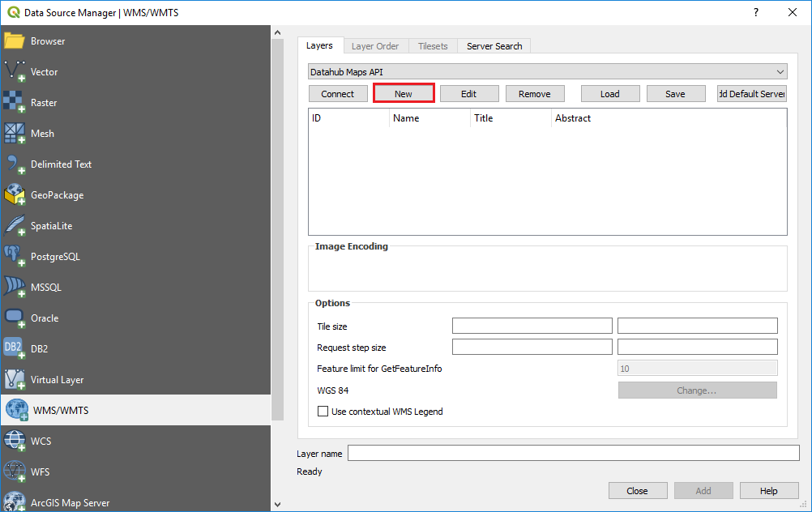
Task: Switch to the Delimited Text importer
Action: (62, 164)
